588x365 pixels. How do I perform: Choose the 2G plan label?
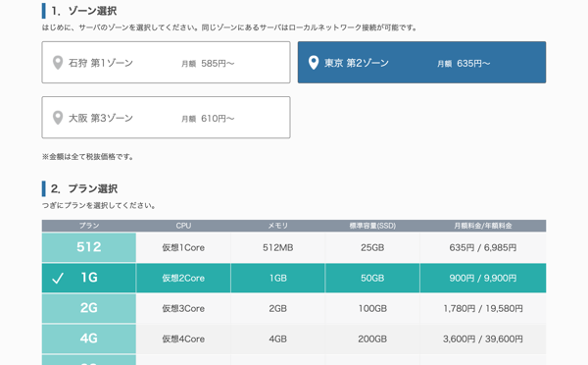pos(89,308)
